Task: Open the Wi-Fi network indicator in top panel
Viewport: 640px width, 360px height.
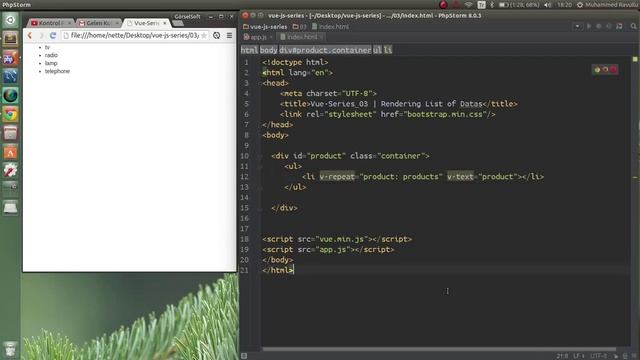Action: pyautogui.click(x=469, y=5)
